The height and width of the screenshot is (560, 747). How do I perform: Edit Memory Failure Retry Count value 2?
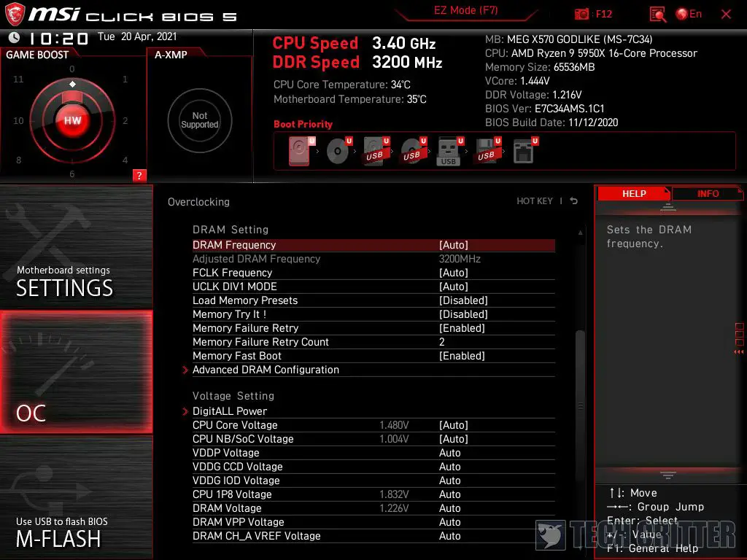[373, 341]
